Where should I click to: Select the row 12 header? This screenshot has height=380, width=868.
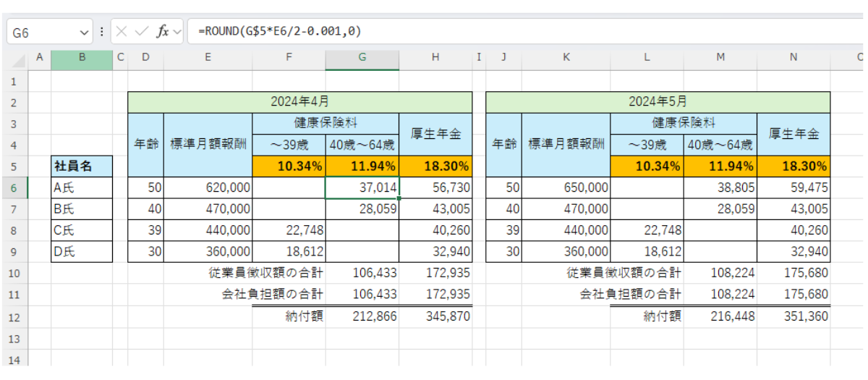pyautogui.click(x=14, y=316)
